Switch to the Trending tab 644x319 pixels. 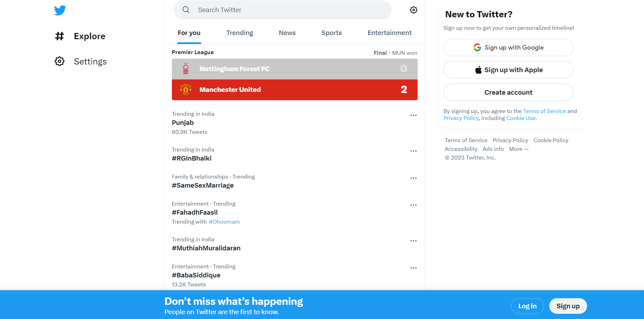pyautogui.click(x=240, y=33)
